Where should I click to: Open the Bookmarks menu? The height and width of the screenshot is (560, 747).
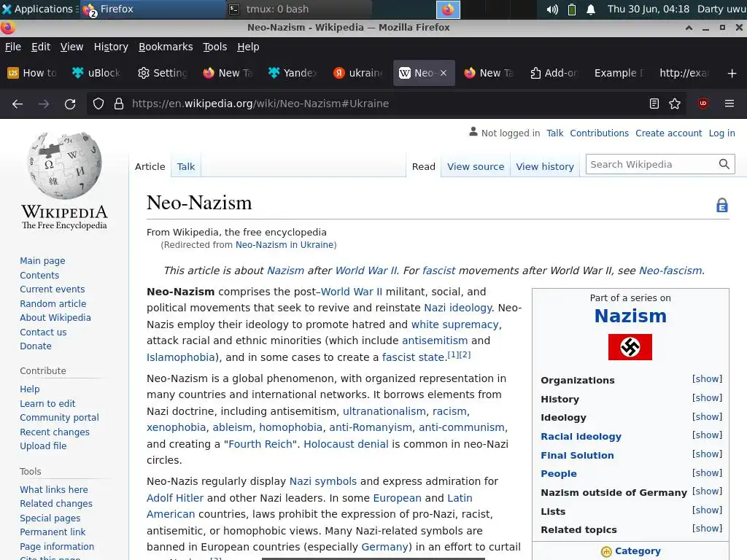166,47
